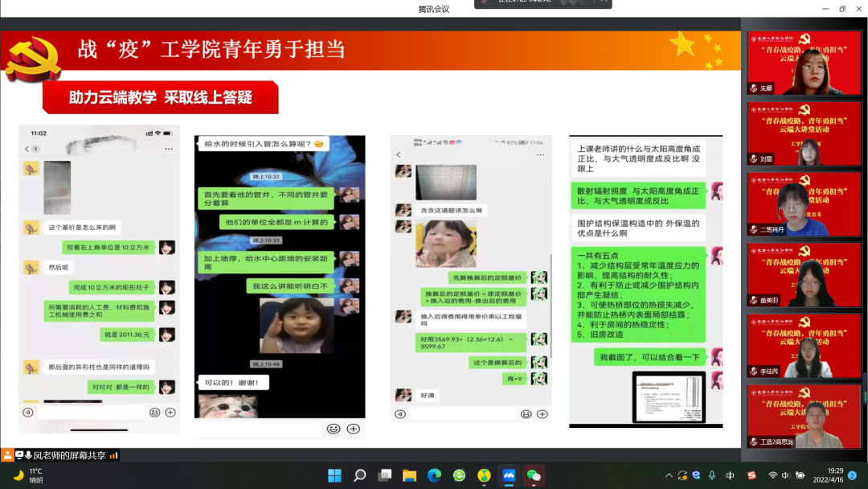Open Task View in taskbar

(x=384, y=475)
